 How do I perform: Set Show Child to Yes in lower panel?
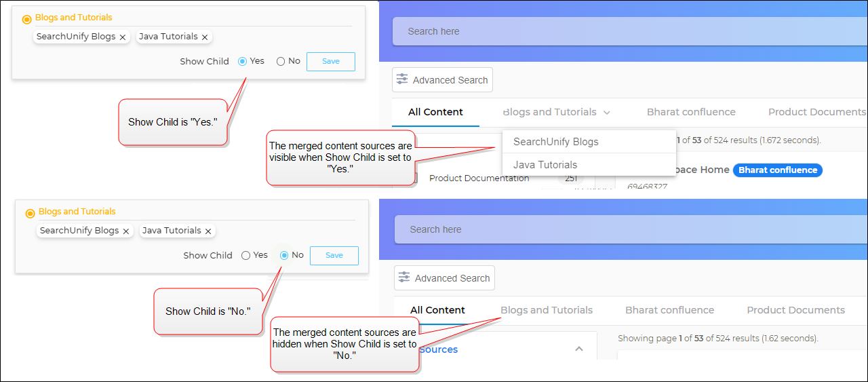[x=246, y=256]
